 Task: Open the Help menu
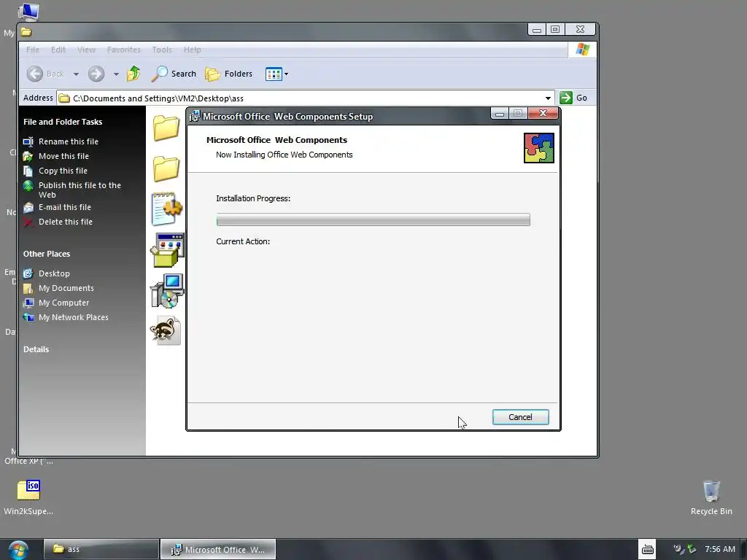click(x=193, y=50)
